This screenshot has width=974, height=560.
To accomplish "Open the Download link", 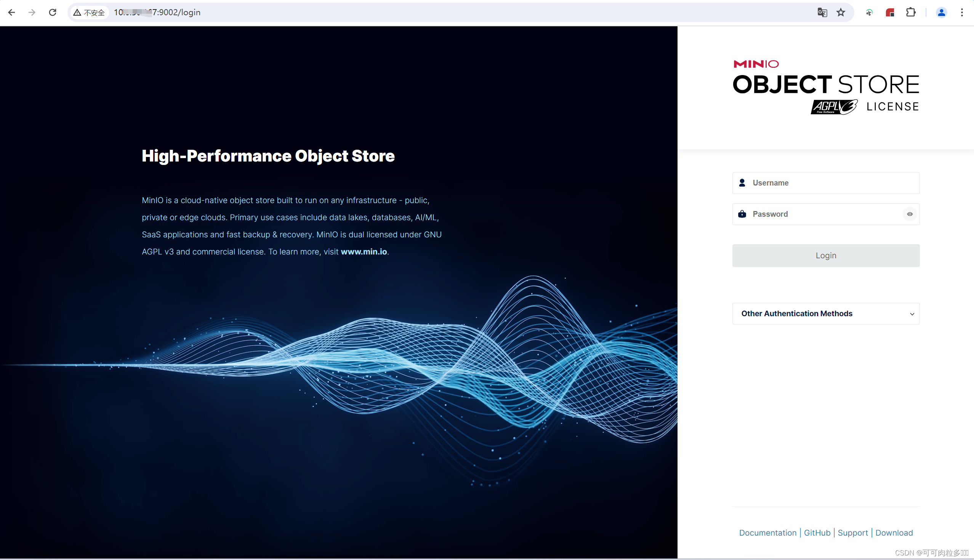I will (894, 533).
